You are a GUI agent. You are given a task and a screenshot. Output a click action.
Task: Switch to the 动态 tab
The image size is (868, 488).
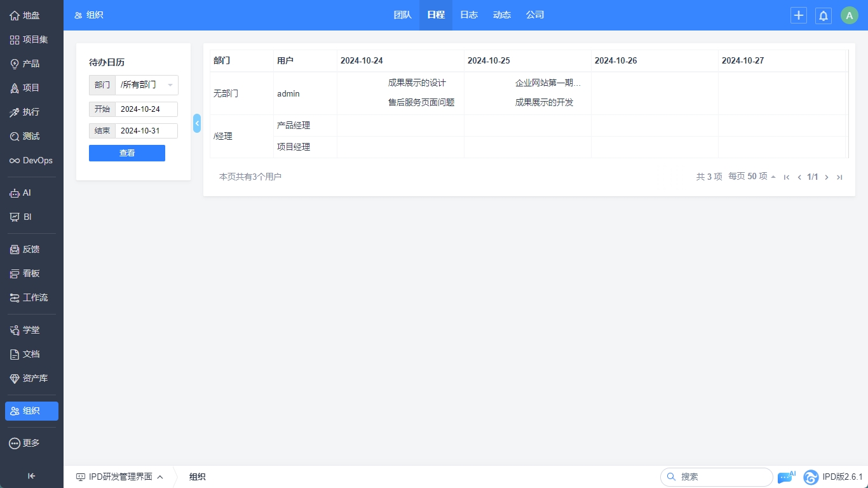(502, 15)
